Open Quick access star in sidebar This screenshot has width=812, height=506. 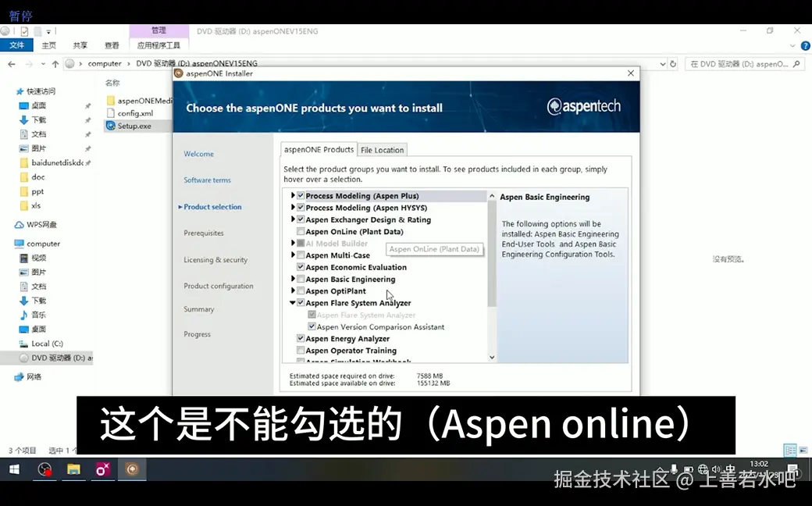tap(20, 91)
